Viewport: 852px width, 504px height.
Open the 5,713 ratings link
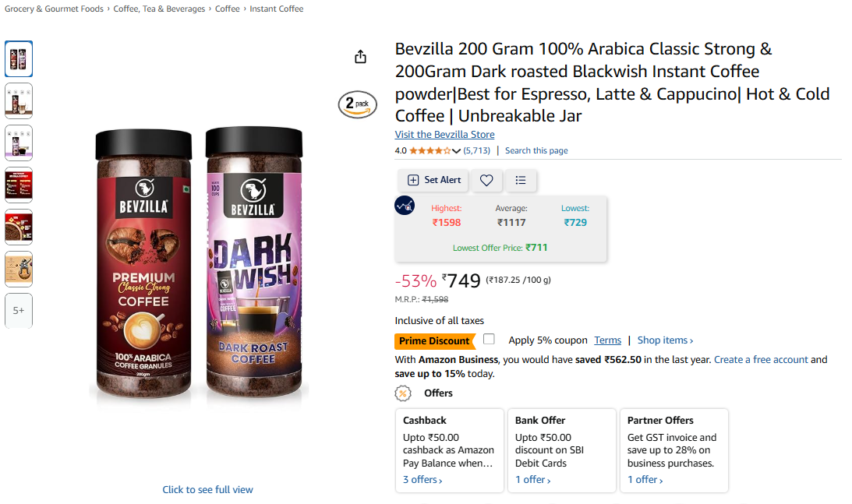(477, 150)
